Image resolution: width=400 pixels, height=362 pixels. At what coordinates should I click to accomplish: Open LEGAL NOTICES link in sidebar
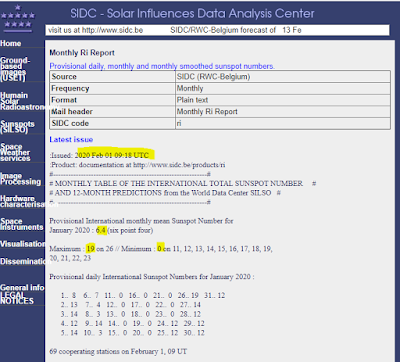(17, 298)
